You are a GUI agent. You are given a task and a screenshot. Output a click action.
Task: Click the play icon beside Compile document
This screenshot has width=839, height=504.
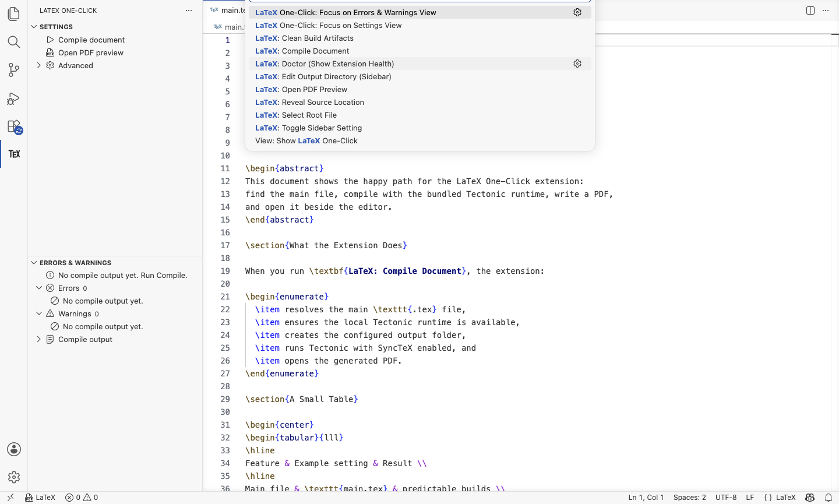(x=50, y=40)
